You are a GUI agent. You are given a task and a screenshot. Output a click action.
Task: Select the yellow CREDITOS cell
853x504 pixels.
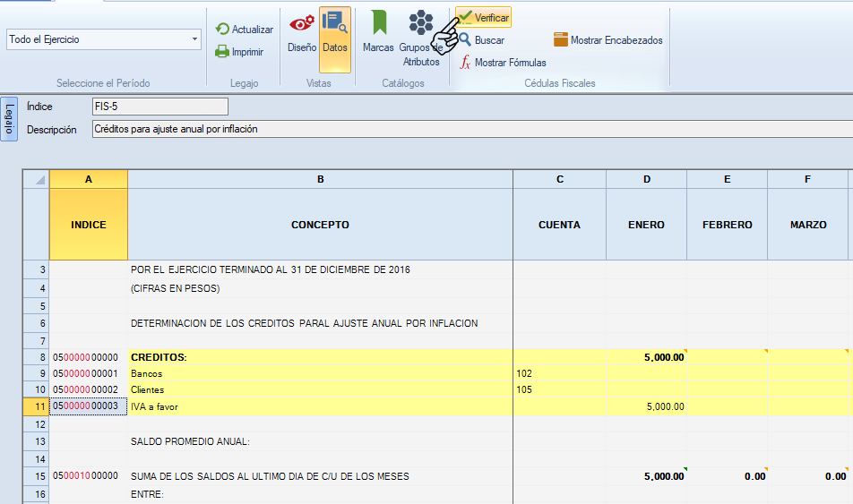320,357
